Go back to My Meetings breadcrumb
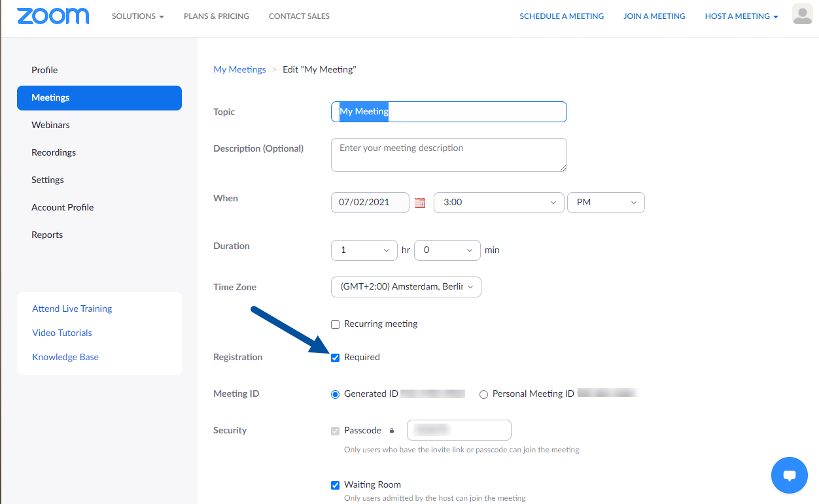 click(240, 70)
